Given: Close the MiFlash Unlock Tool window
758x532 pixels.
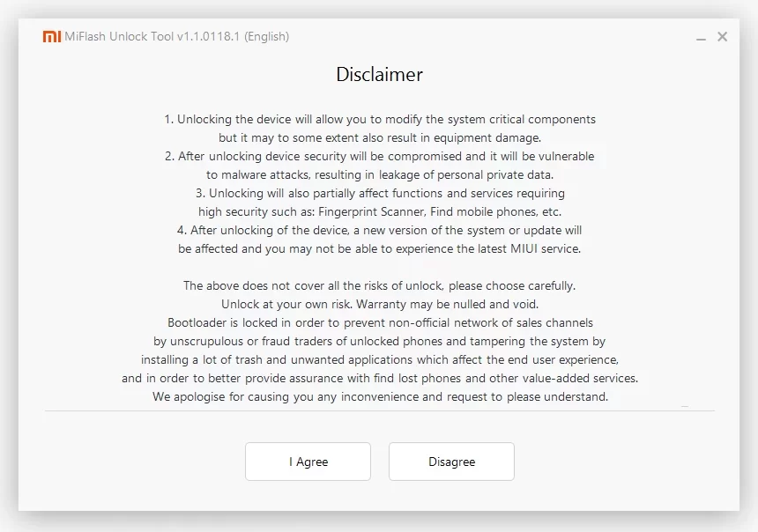Looking at the screenshot, I should [723, 37].
